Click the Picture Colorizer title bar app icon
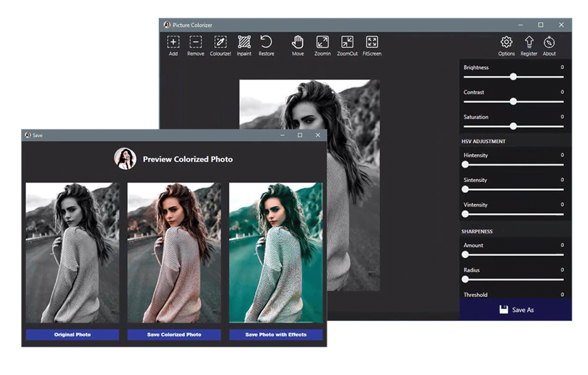The image size is (588, 375). tap(167, 25)
